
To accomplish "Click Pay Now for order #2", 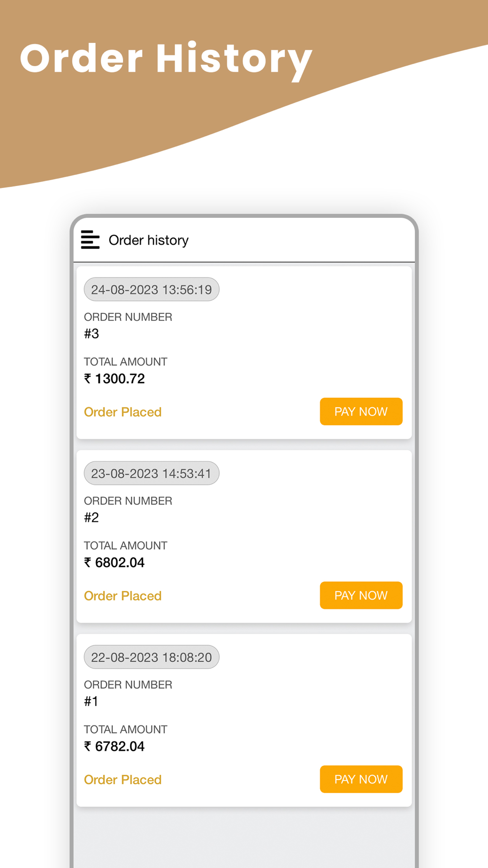I will click(361, 595).
